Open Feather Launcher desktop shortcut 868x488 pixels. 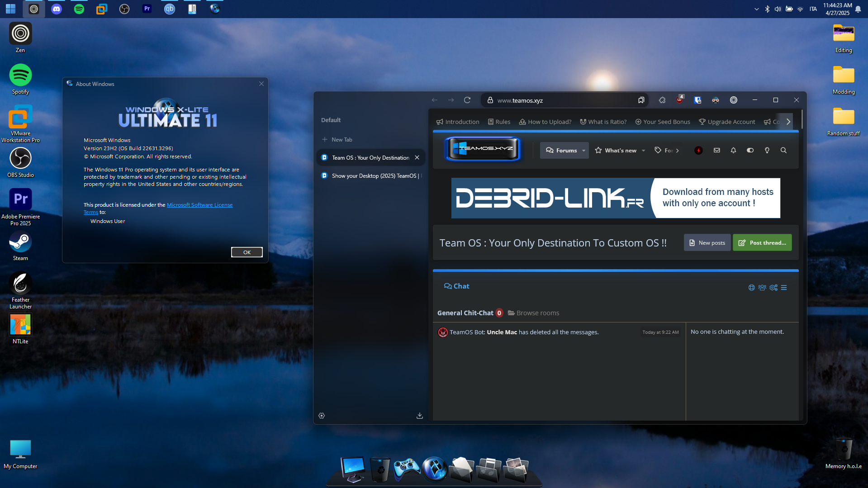tap(20, 290)
